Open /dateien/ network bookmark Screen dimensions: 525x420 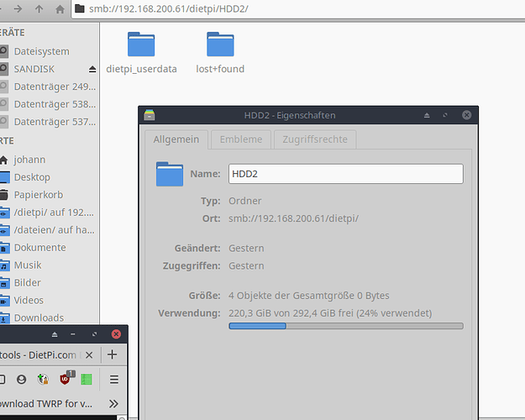(49, 230)
